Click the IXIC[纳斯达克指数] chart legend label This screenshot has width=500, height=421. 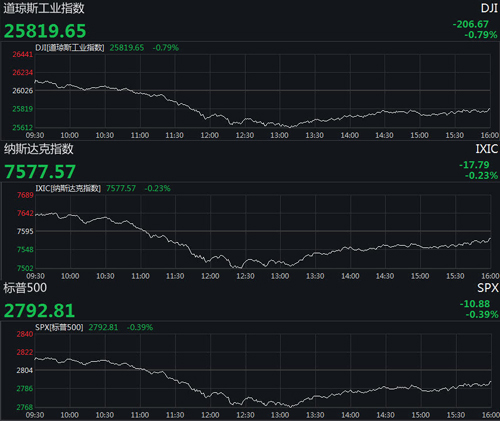[x=68, y=188]
